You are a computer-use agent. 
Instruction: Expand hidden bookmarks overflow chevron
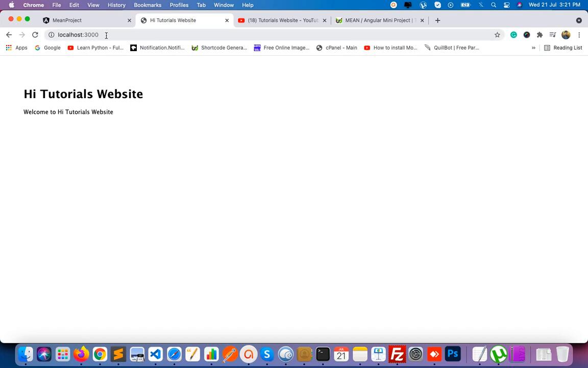(x=533, y=48)
